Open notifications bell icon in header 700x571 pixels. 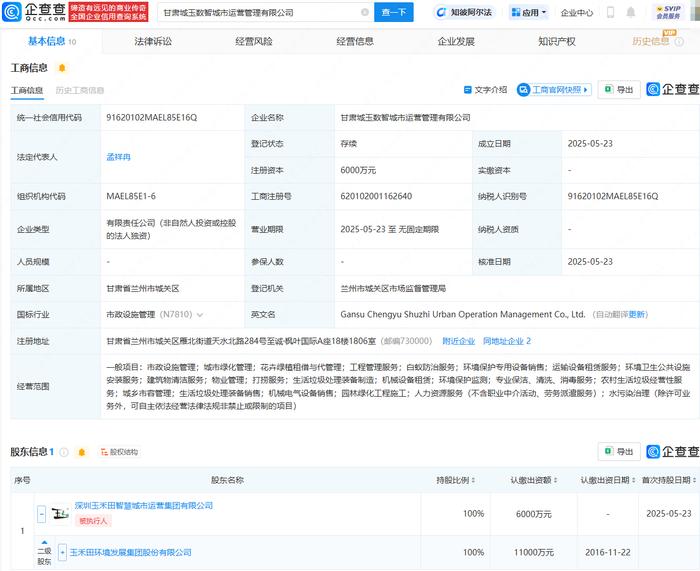(x=630, y=12)
